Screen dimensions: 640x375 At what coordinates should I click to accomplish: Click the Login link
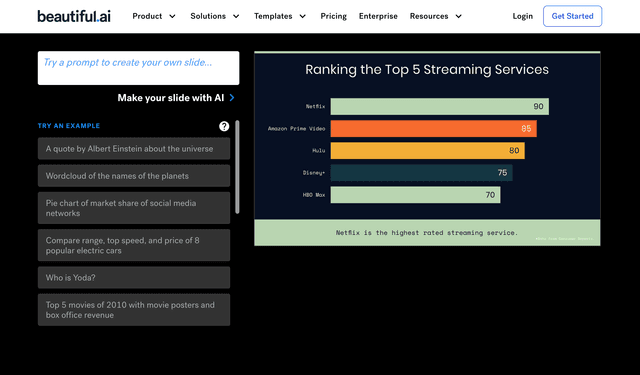coord(522,16)
